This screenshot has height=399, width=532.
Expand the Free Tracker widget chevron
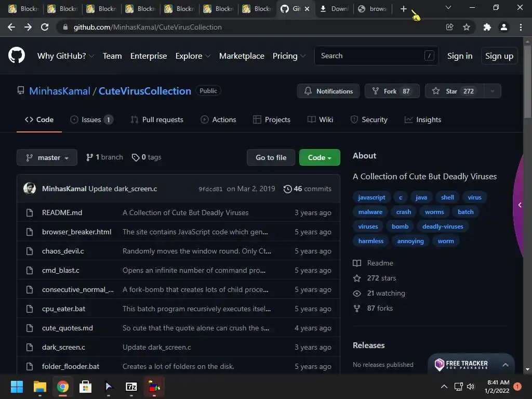click(x=505, y=365)
